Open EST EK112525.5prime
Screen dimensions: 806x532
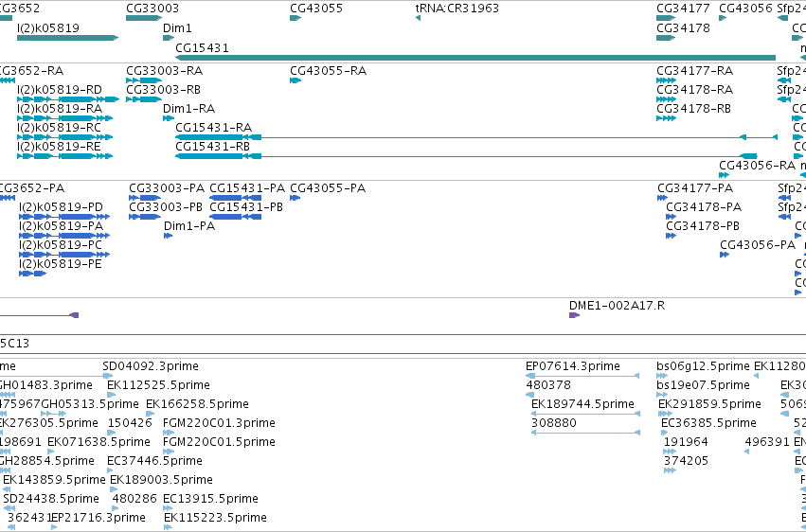point(158,385)
